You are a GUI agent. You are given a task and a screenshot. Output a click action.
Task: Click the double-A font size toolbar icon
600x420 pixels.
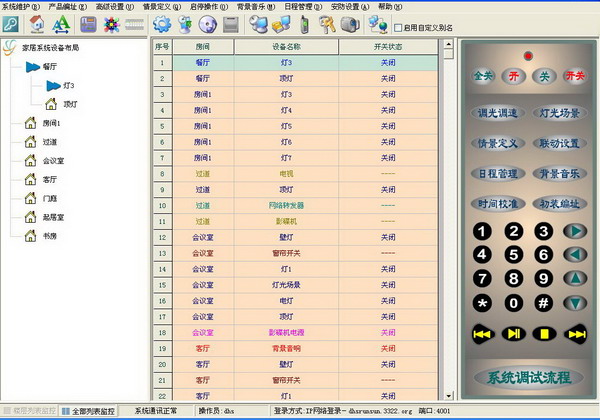tap(61, 24)
